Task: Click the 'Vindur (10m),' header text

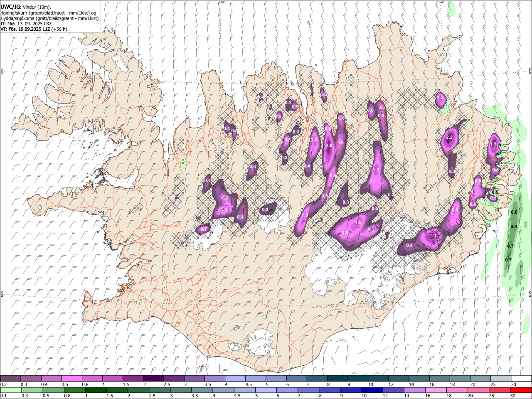Action: coord(36,7)
